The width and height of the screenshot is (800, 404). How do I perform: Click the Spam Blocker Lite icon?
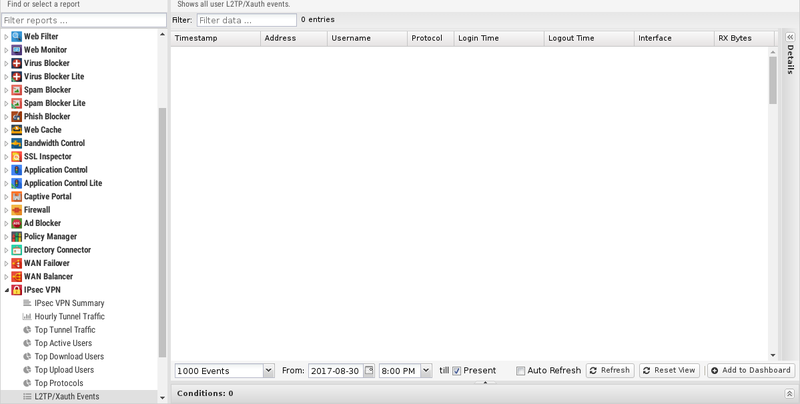point(16,103)
